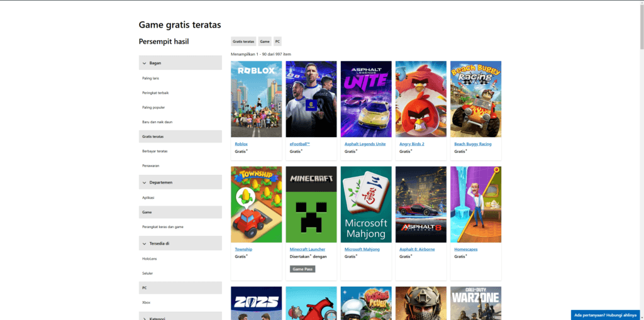Open the Ada pertanyaan? Hubungi ahlinya chat
Viewport: 644px width, 320px height.
[x=606, y=315]
